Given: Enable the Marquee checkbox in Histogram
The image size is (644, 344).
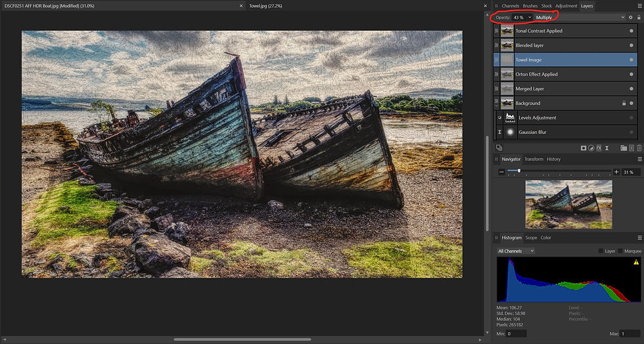Looking at the screenshot, I should tap(620, 251).
